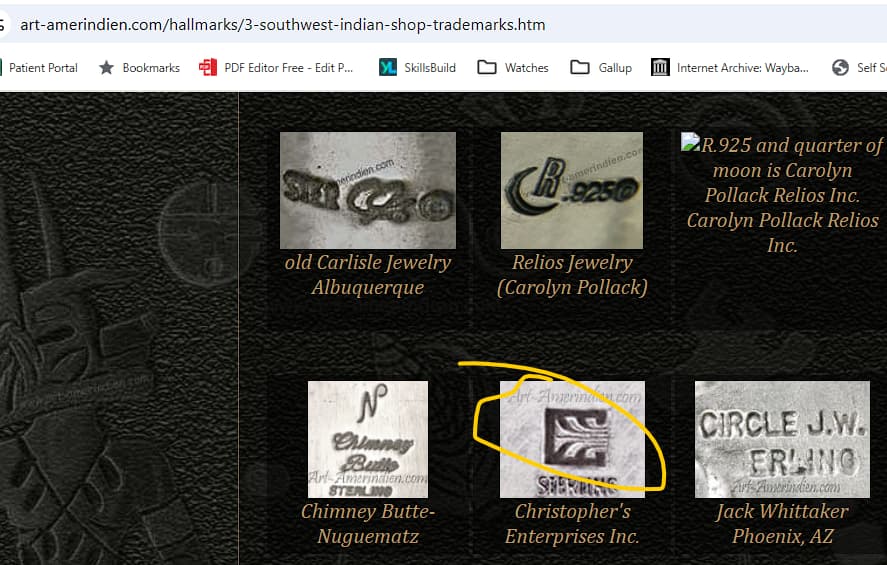Image resolution: width=887 pixels, height=565 pixels.
Task: Open PDF Editor Free bookmark icon
Action: pyautogui.click(x=208, y=68)
